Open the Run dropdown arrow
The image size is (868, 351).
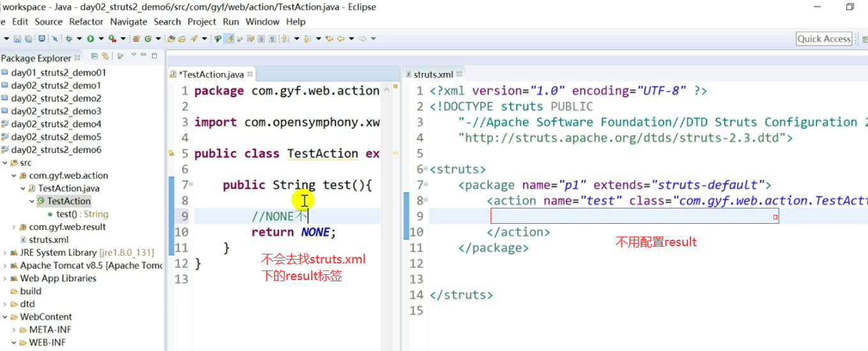[101, 39]
